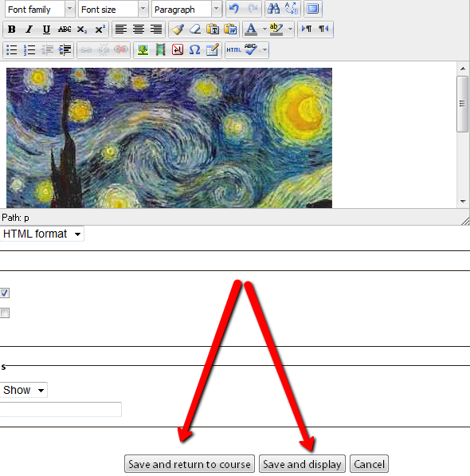Undo the last action
The width and height of the screenshot is (470, 476).
pyautogui.click(x=234, y=9)
